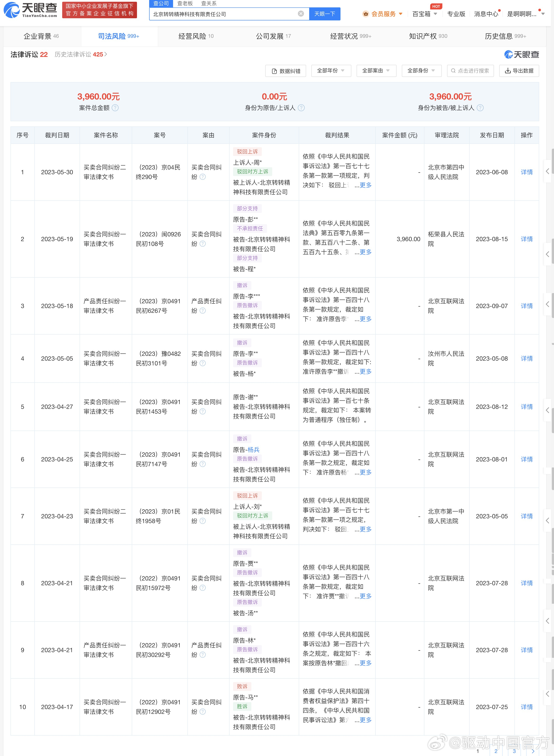Open the 百宝箱 dropdown

click(x=425, y=14)
